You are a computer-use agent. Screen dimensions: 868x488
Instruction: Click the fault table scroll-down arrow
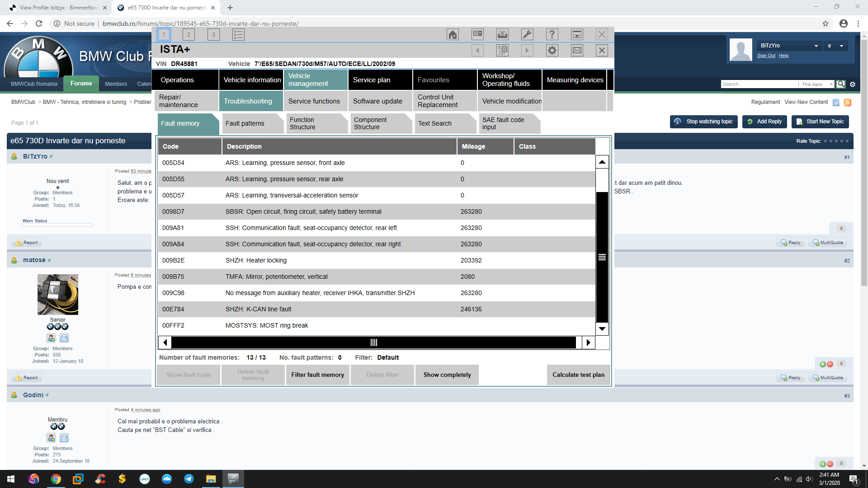click(x=602, y=329)
